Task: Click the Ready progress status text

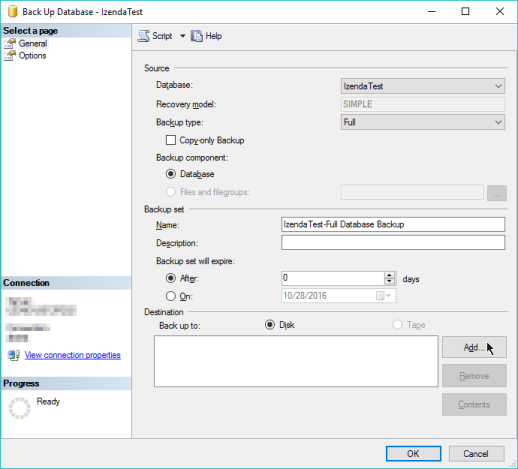Action: 48,401
